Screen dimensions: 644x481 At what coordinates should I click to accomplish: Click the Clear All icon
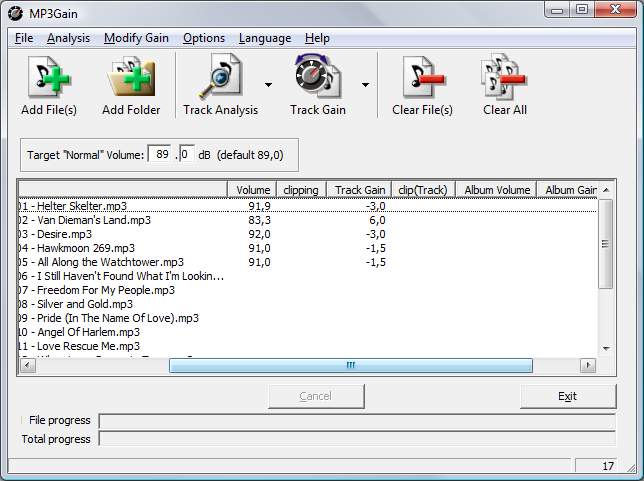[505, 77]
